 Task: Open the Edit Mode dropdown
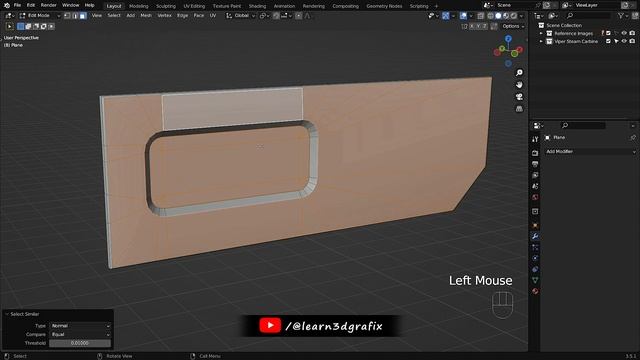(40, 16)
